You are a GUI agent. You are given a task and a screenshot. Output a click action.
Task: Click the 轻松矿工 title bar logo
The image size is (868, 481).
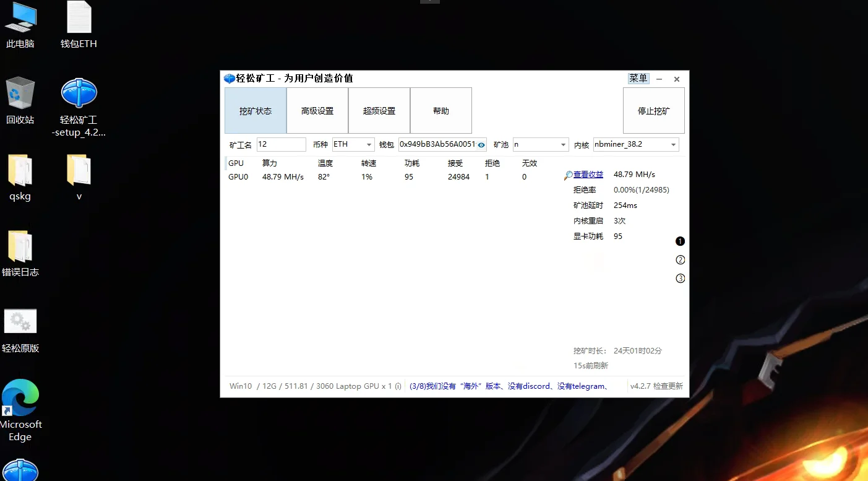point(229,79)
